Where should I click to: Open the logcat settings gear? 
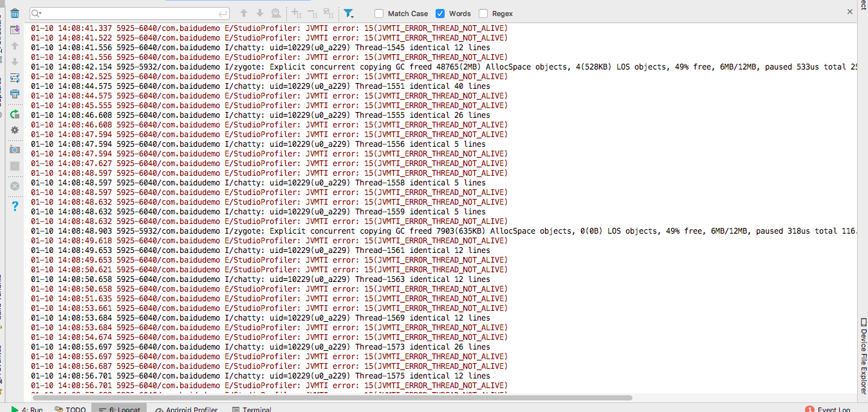coord(15,129)
